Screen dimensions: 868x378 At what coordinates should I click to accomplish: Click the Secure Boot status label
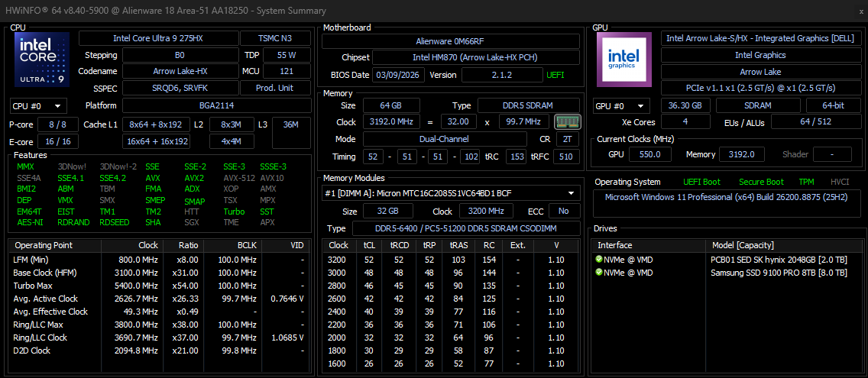760,182
